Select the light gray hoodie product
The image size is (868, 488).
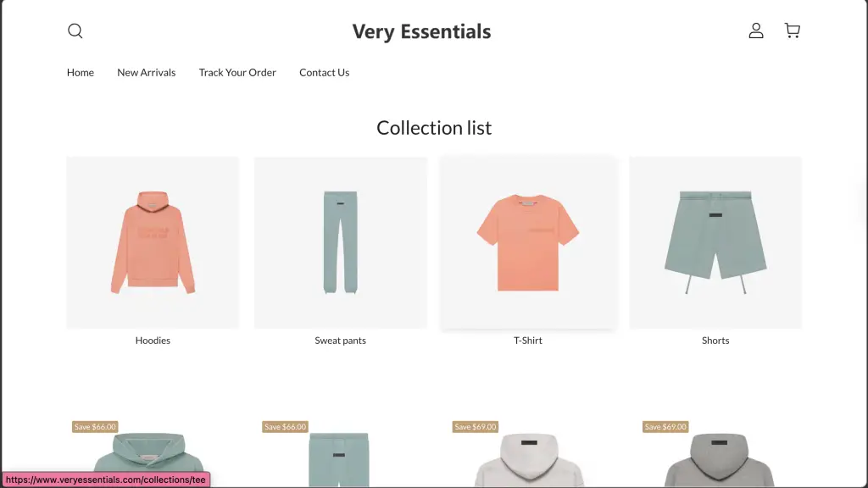530,457
